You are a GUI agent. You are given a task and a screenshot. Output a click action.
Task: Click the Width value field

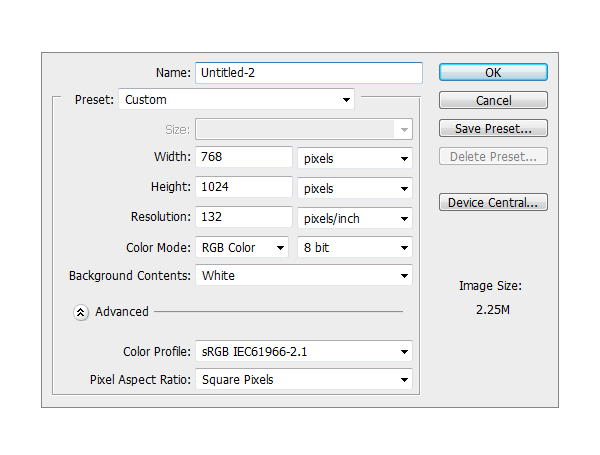[243, 158]
